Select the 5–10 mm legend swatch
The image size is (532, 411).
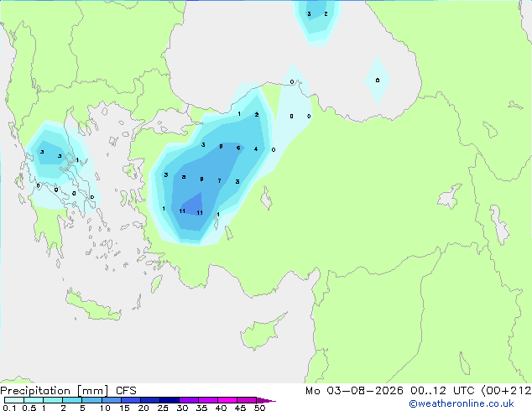[91, 400]
